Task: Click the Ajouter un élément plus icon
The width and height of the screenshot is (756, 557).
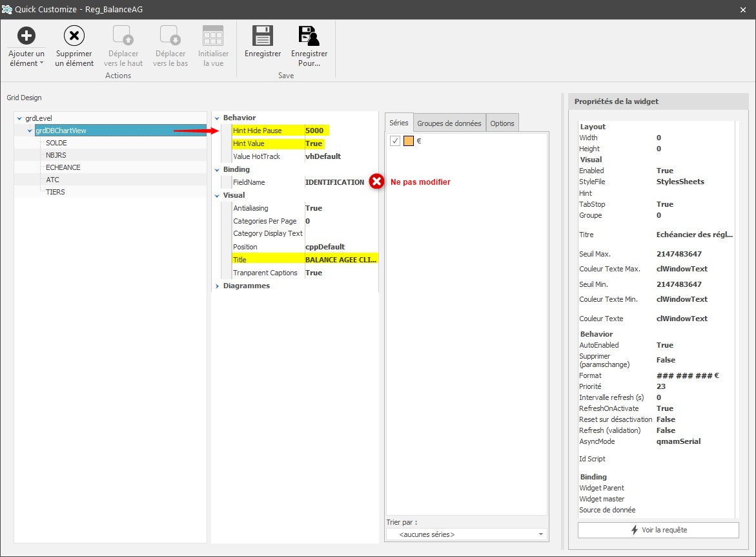Action: coord(26,36)
